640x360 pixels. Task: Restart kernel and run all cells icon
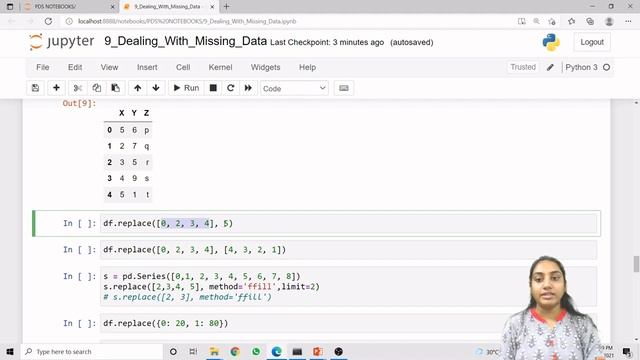click(248, 88)
